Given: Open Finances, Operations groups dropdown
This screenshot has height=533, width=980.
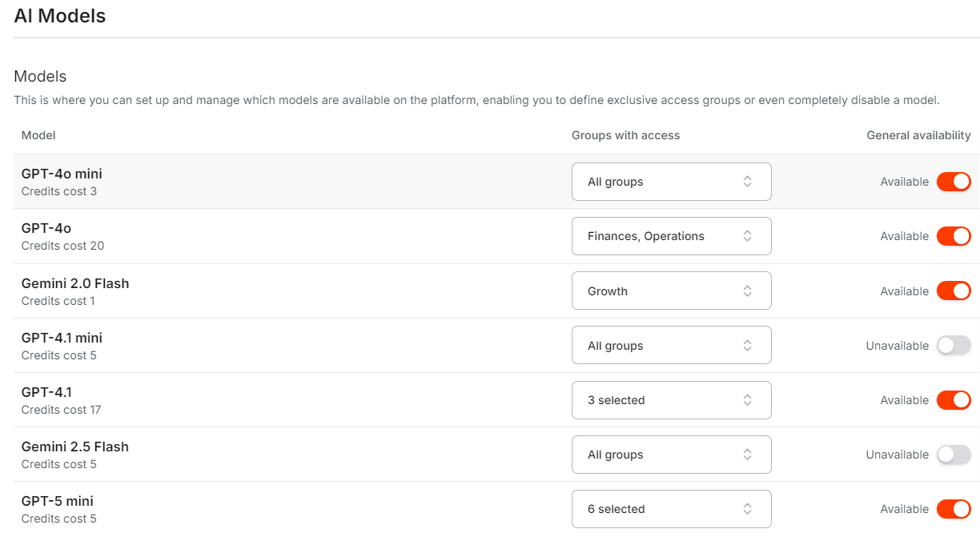Looking at the screenshot, I should click(x=671, y=236).
